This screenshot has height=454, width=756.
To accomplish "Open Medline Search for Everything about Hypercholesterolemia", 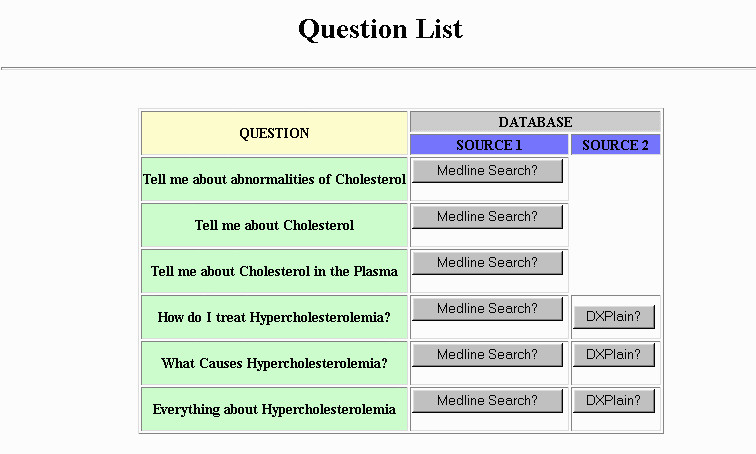I will pos(487,401).
